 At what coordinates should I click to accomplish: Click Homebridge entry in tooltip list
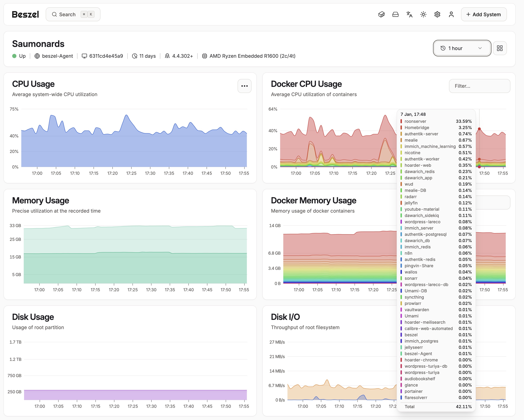[417, 128]
